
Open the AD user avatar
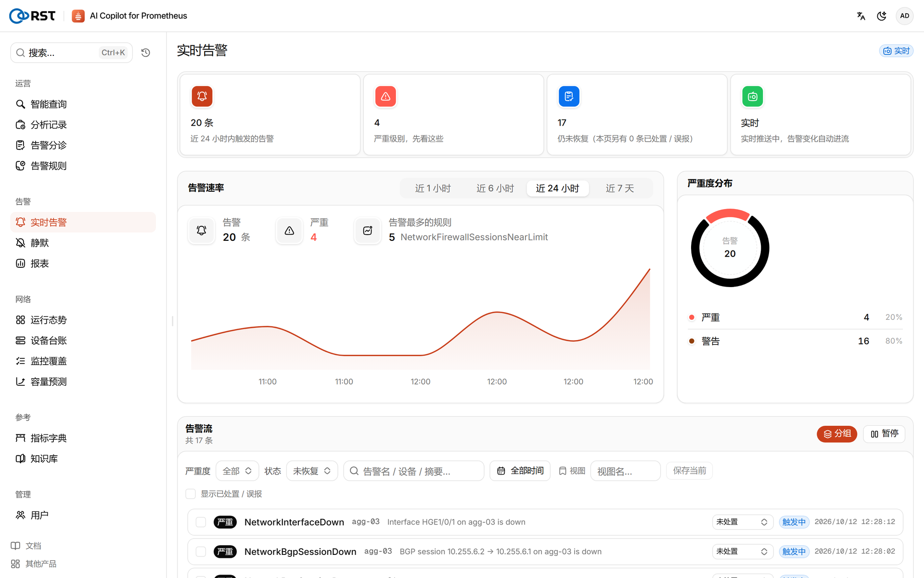(x=904, y=16)
